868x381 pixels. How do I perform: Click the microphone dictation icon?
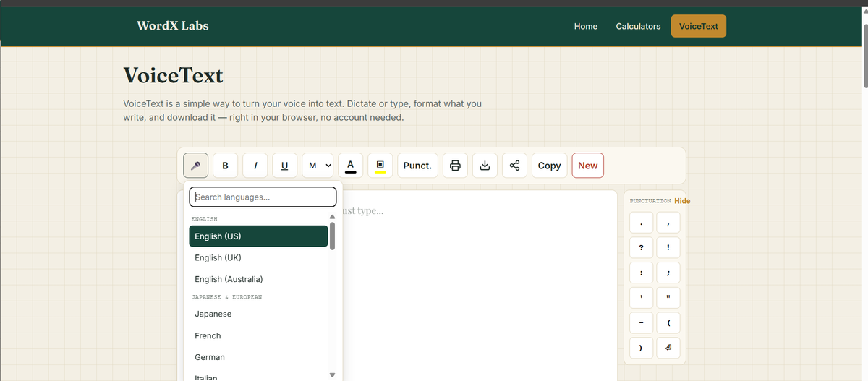point(196,166)
